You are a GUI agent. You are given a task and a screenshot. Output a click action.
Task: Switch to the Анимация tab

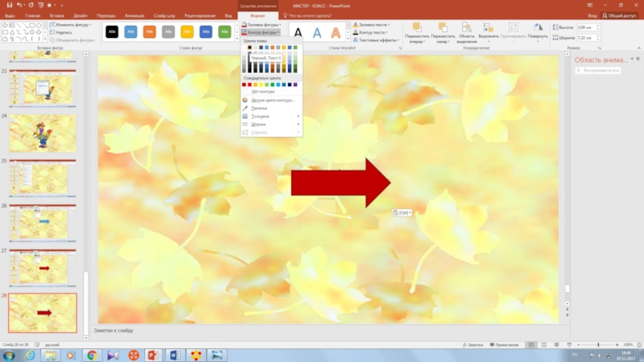pos(134,15)
